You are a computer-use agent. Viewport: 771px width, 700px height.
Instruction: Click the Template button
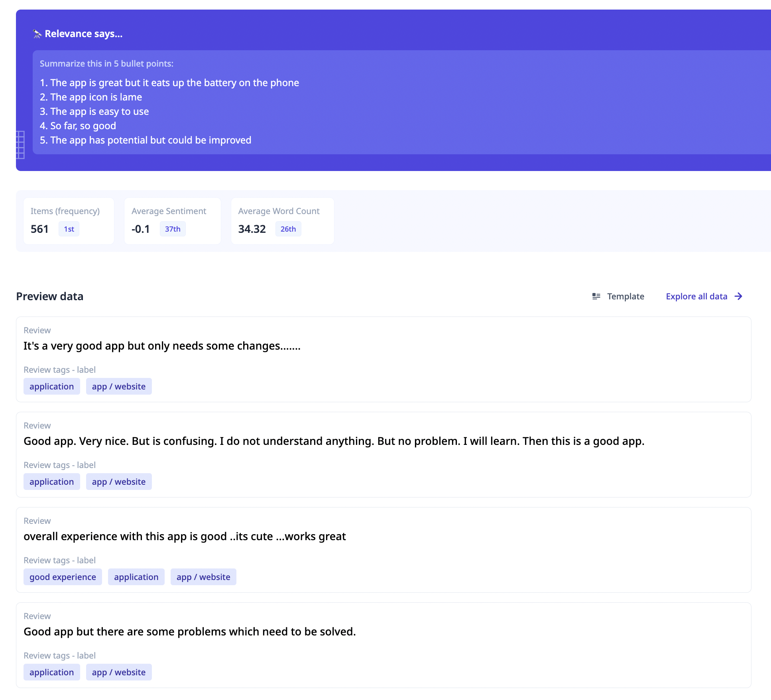pyautogui.click(x=625, y=296)
